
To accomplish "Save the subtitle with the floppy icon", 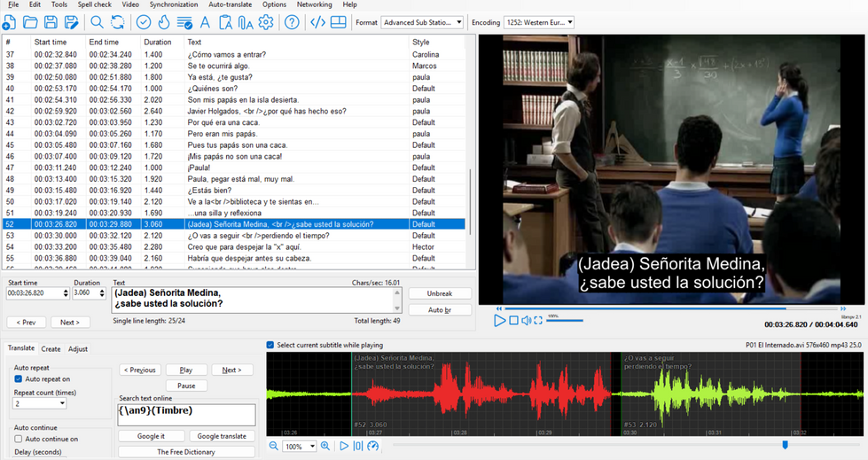I will [x=51, y=23].
